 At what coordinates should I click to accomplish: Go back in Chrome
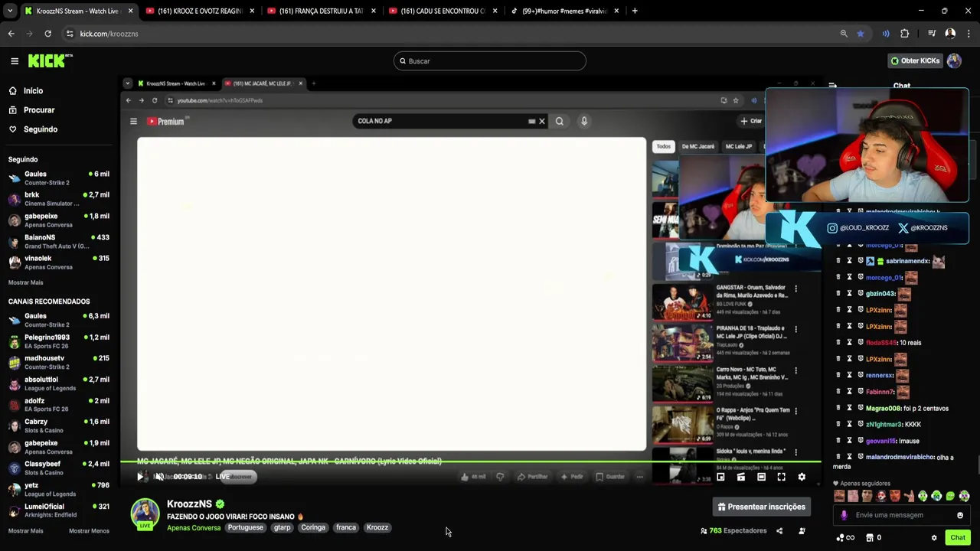(x=11, y=34)
